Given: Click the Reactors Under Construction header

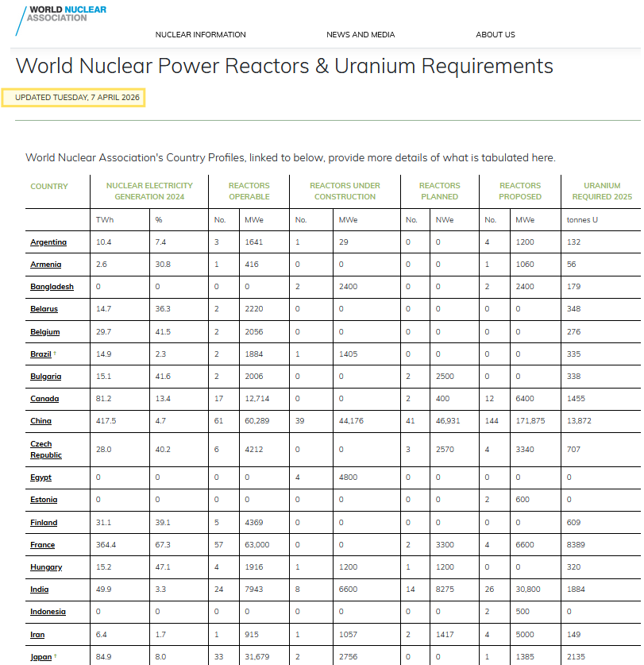Looking at the screenshot, I should [x=345, y=191].
